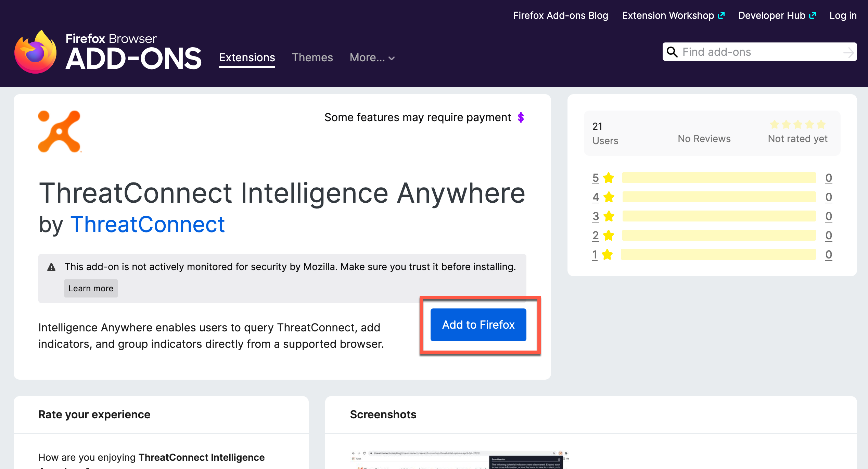This screenshot has height=469, width=868.
Task: Click the number 4 rating link
Action: click(596, 197)
